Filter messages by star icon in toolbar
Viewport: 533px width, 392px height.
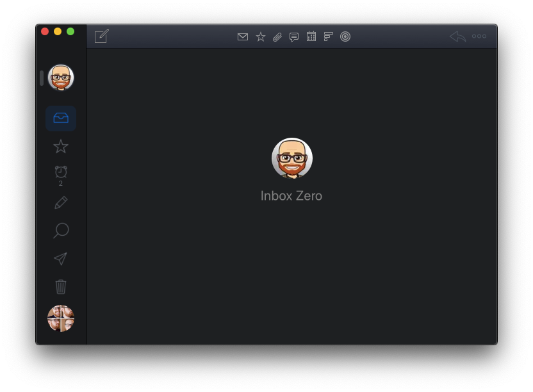point(261,37)
